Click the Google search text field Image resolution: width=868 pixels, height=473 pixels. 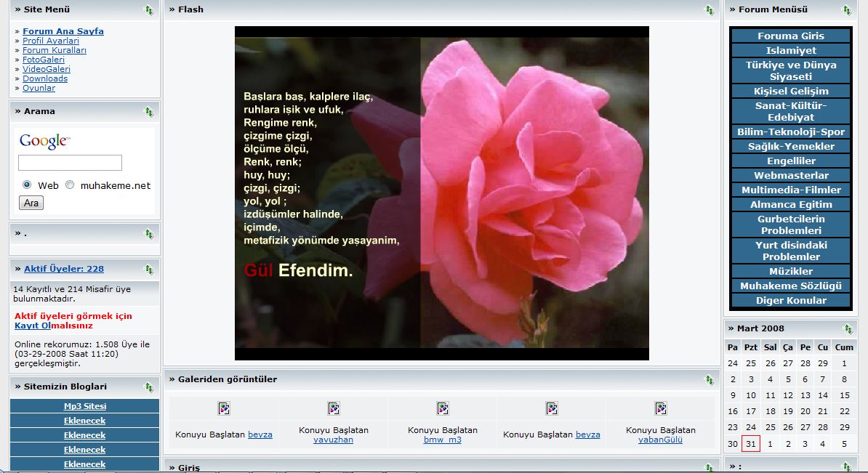70,163
